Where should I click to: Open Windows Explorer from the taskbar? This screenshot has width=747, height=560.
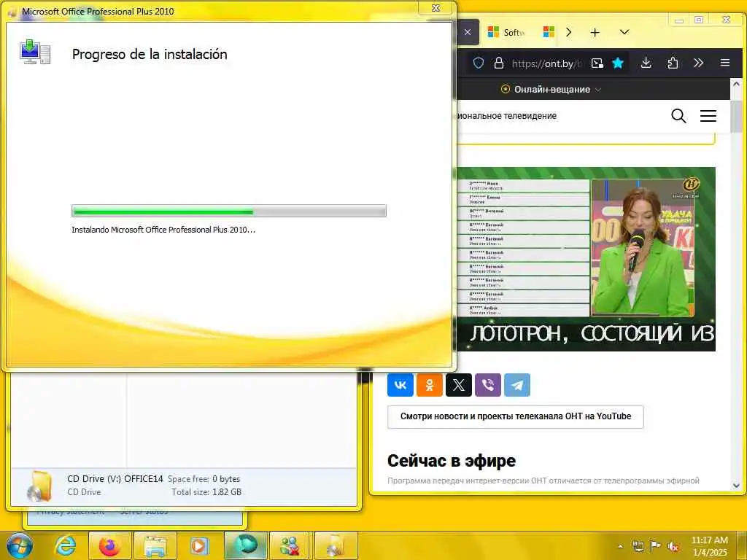click(x=155, y=545)
